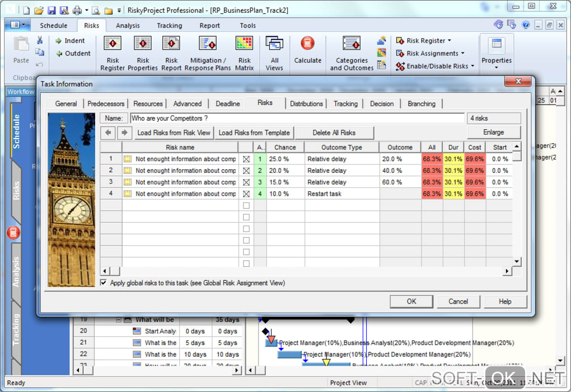Confirm the dialog with OK
This screenshot has height=392, width=571.
coord(411,301)
